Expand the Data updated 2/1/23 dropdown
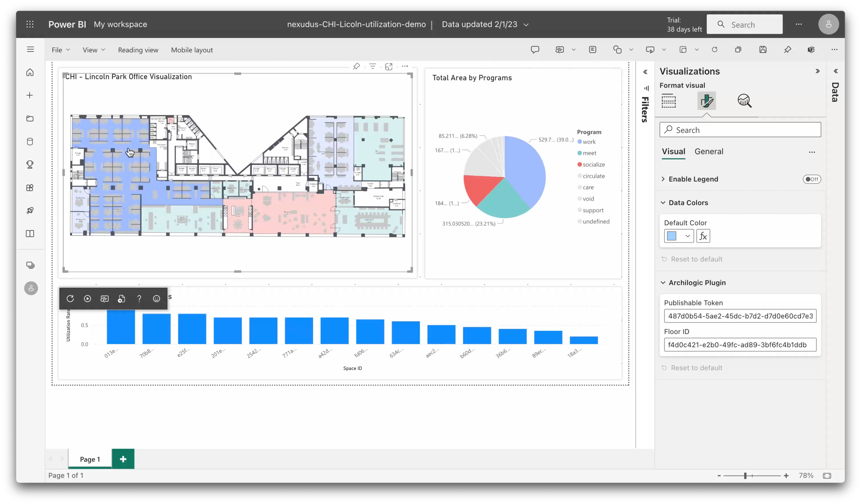Viewport: 861px width, 504px height. click(x=526, y=24)
